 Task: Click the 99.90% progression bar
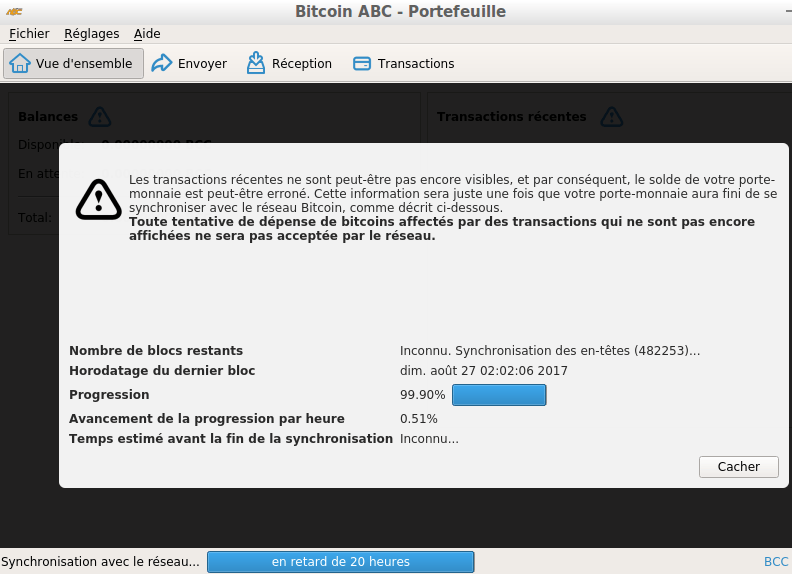(499, 395)
